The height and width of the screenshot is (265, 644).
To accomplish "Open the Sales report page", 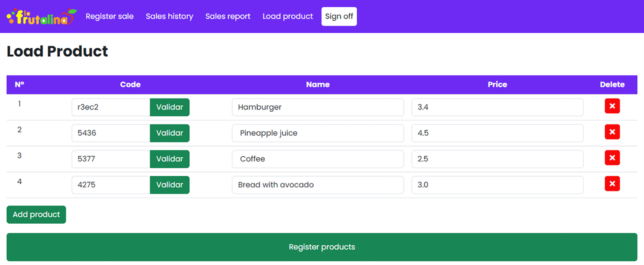I will click(x=228, y=16).
